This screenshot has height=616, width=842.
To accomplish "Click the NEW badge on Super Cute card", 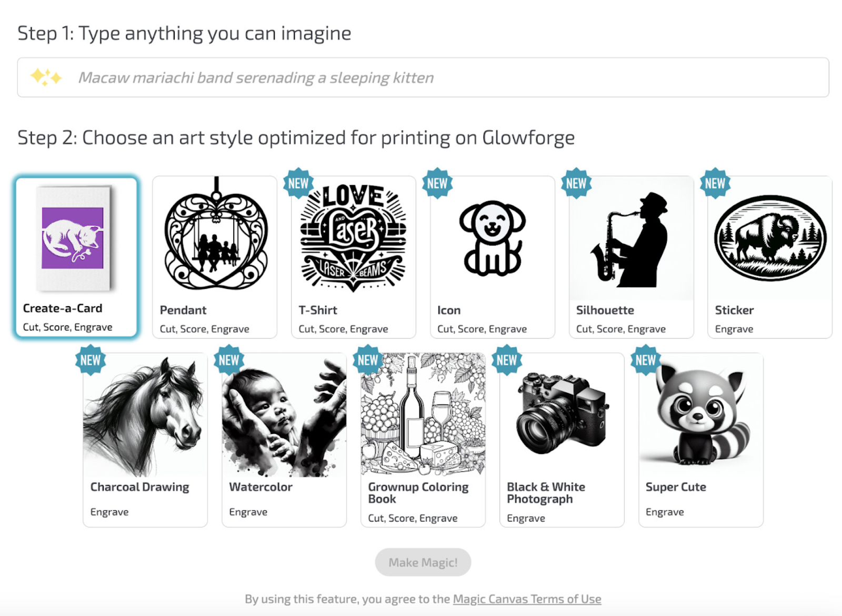I will coord(645,360).
